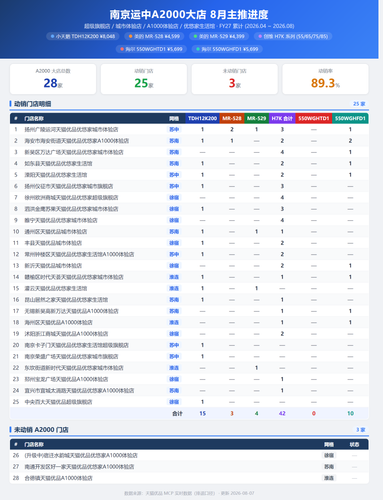Click the 未动销 A2000 门店 section heading
The width and height of the screenshot is (383, 500).
(41, 430)
